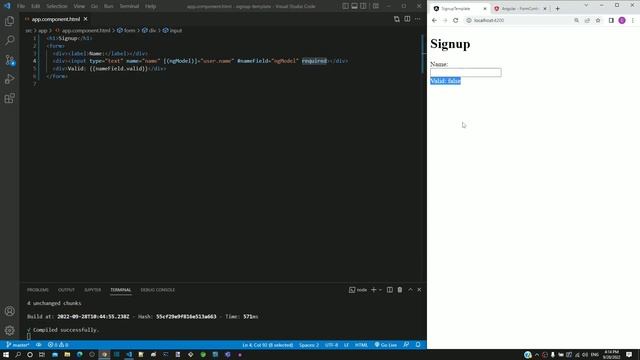Open the launch profile dropdown arrow

(x=380, y=290)
